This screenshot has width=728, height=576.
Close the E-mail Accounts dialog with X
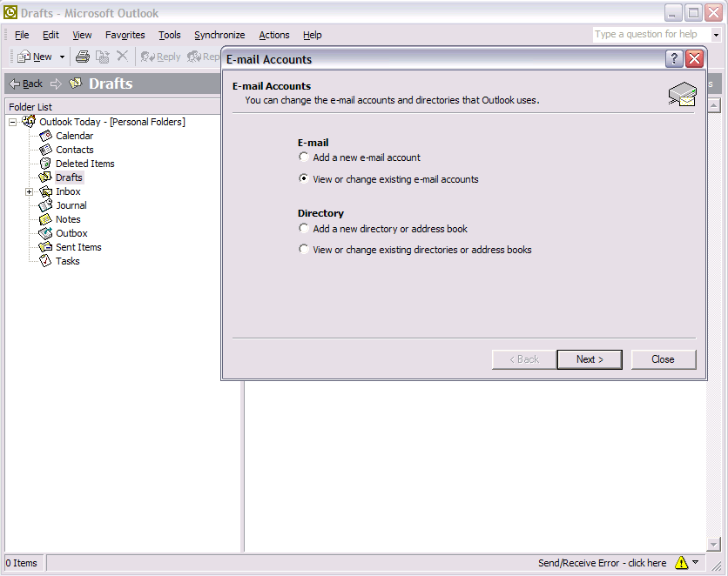[695, 59]
